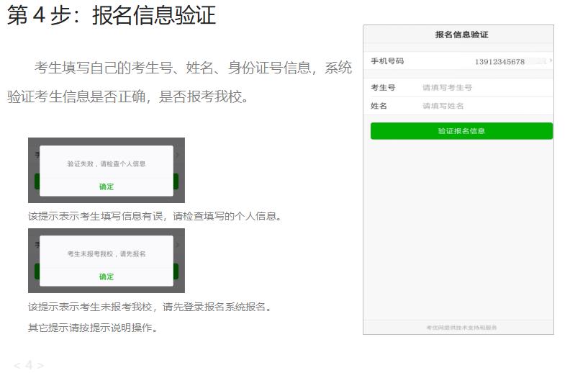588x373 pixels.
Task: Click the green 验证报名信息 button
Action: click(x=461, y=131)
